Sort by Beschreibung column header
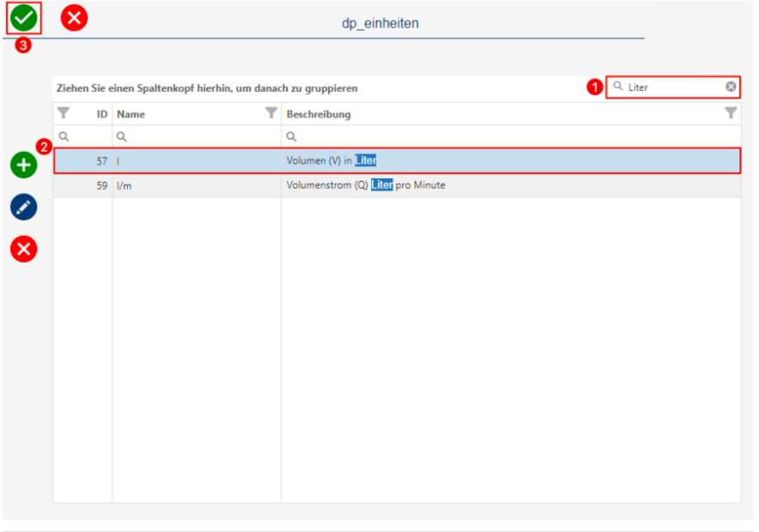 [319, 114]
